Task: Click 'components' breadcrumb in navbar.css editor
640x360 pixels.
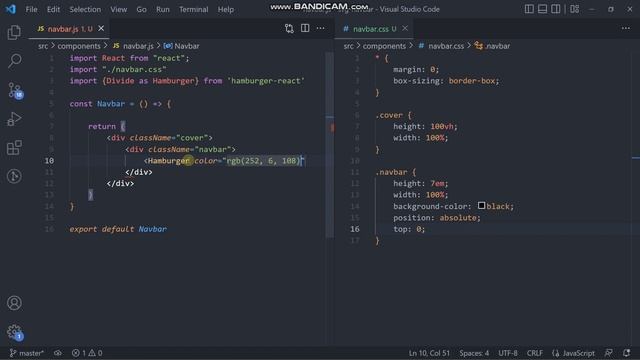Action: [x=384, y=46]
